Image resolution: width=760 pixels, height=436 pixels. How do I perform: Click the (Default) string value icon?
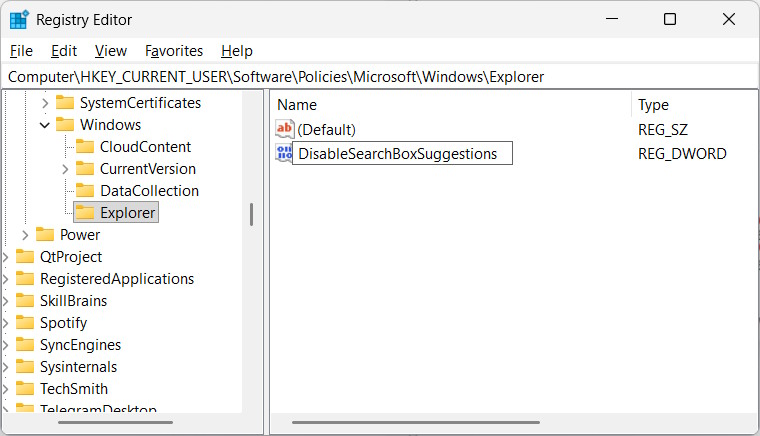coord(285,130)
